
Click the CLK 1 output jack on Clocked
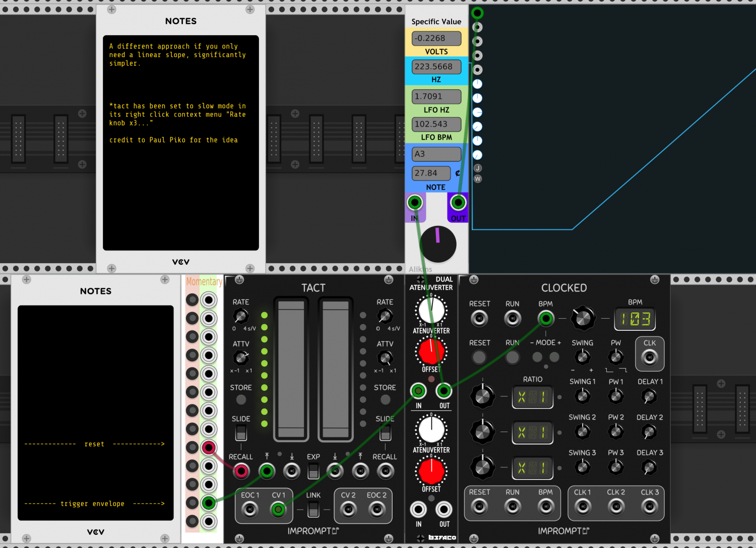pyautogui.click(x=583, y=506)
